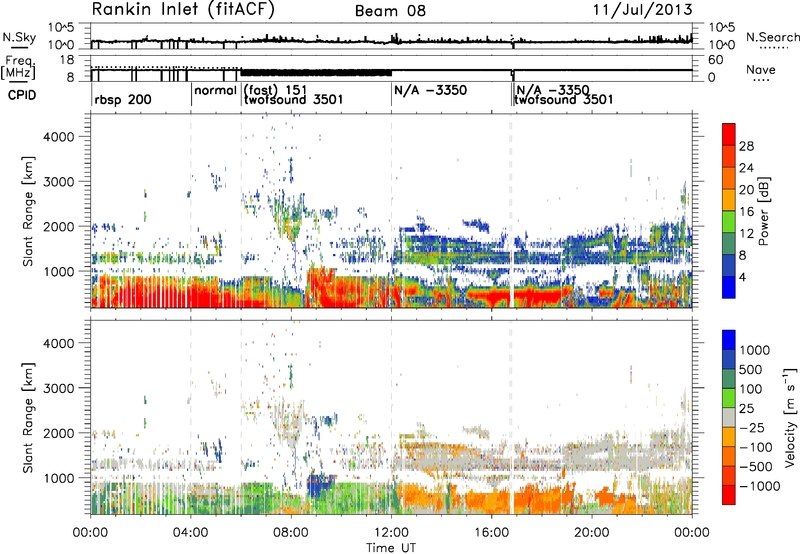Click the 'N.Sky' axis label
The height and width of the screenshot is (554, 800).
19,37
